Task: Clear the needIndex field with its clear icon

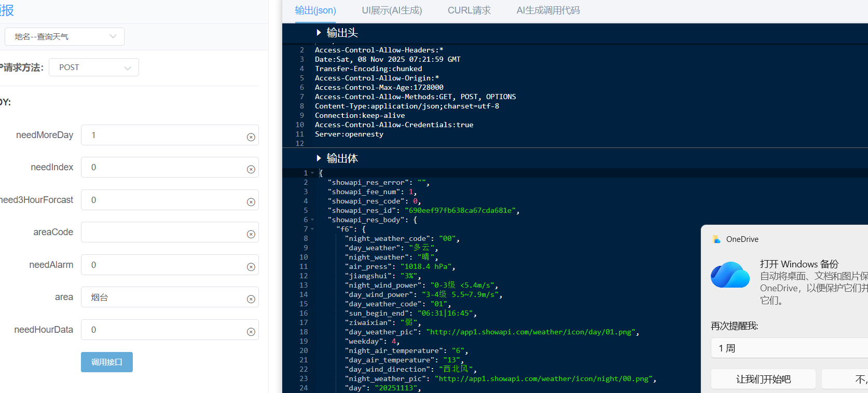Action: tap(251, 169)
